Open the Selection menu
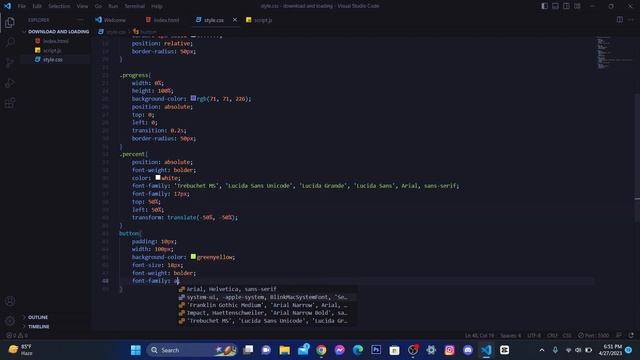 coord(59,6)
